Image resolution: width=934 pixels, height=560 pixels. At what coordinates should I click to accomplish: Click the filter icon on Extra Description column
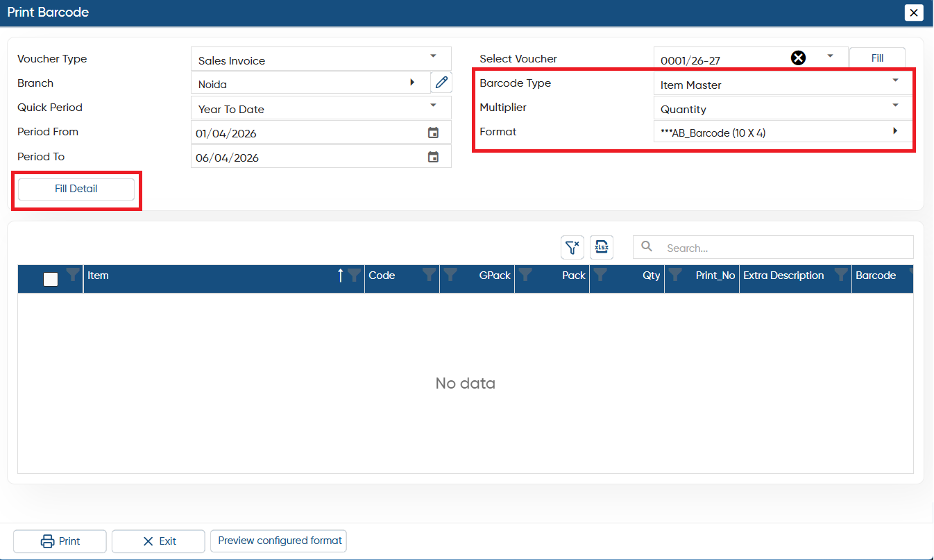tap(841, 275)
